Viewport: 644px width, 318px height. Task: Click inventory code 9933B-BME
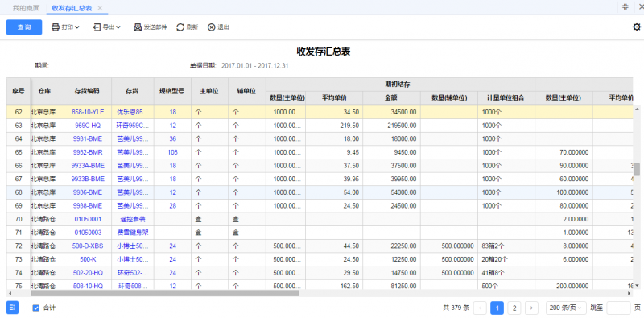(88, 179)
